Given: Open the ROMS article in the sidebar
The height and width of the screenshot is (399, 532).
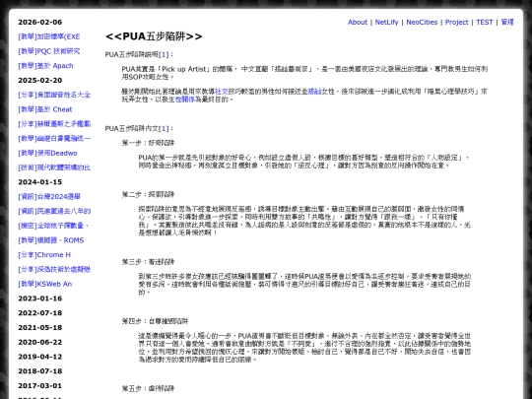Looking at the screenshot, I should pyautogui.click(x=51, y=240).
